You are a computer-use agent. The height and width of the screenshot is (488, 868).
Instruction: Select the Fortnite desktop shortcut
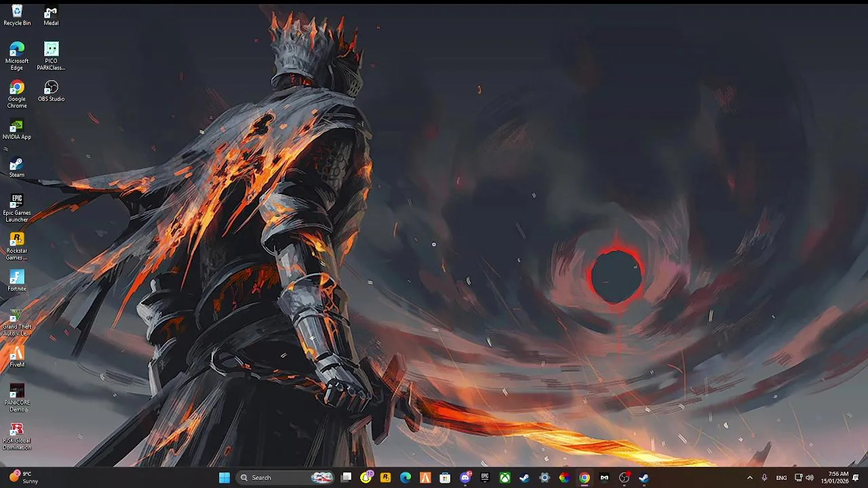point(17,281)
